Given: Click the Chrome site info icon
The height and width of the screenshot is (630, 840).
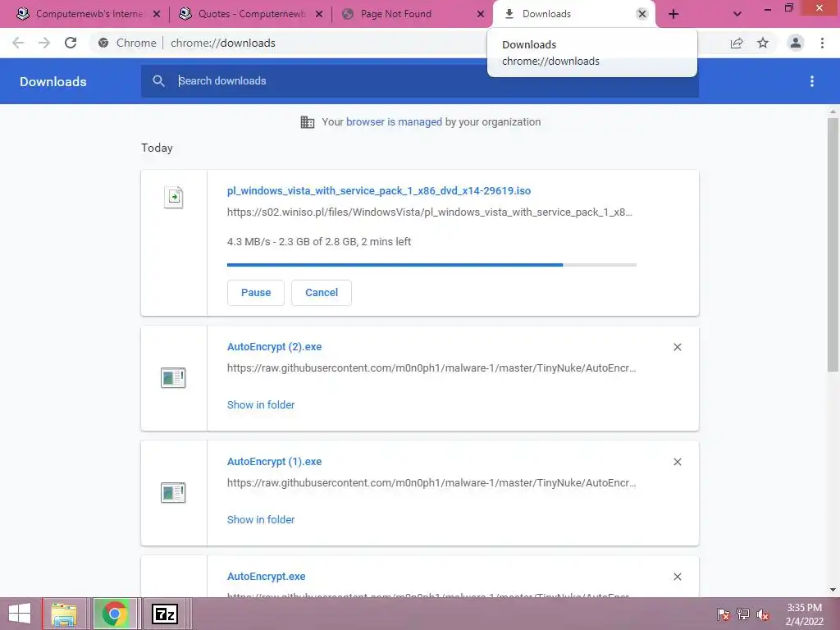Looking at the screenshot, I should [103, 43].
